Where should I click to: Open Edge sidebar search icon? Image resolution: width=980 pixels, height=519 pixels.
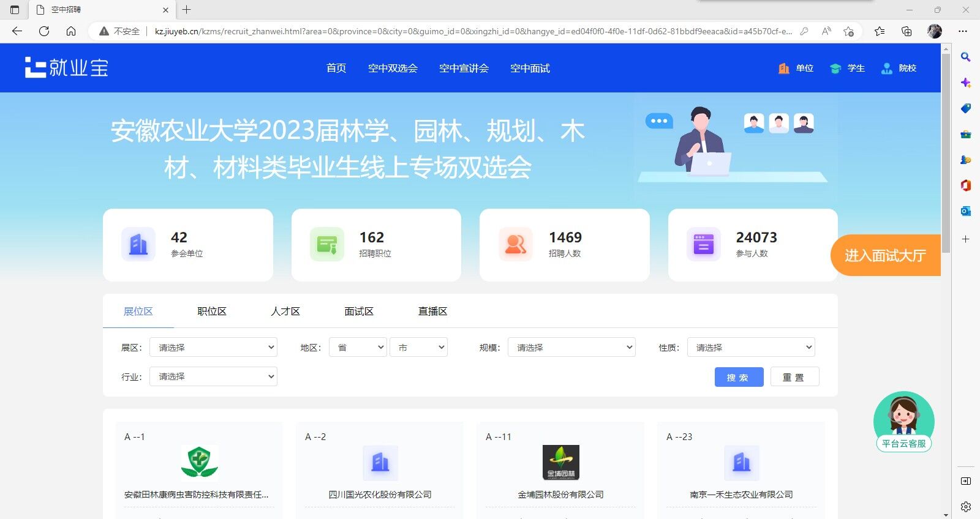click(965, 57)
